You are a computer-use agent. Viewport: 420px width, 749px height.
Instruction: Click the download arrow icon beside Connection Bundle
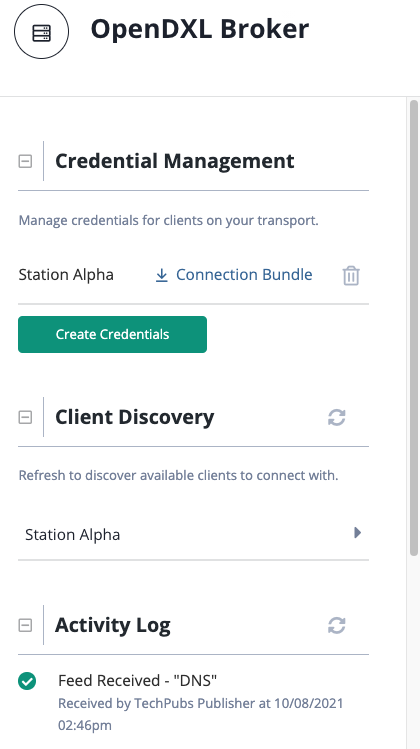pyautogui.click(x=162, y=275)
